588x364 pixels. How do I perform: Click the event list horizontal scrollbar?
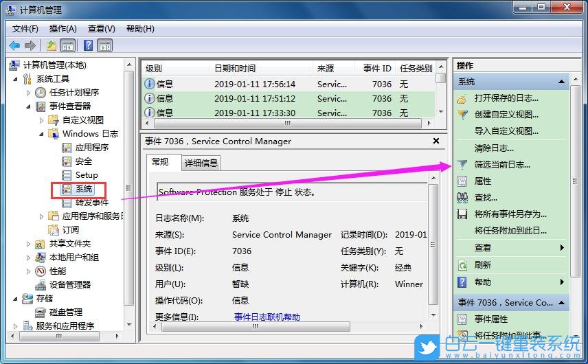point(288,123)
